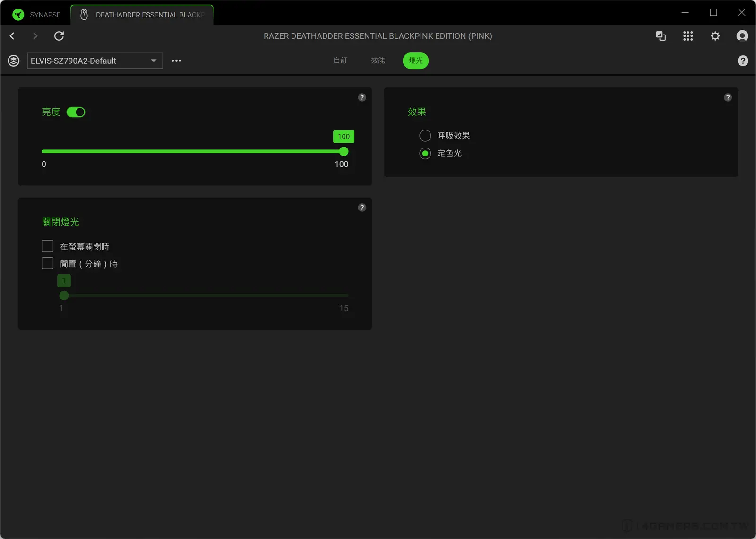Open the user account avatar
This screenshot has height=539, width=756.
coord(742,36)
